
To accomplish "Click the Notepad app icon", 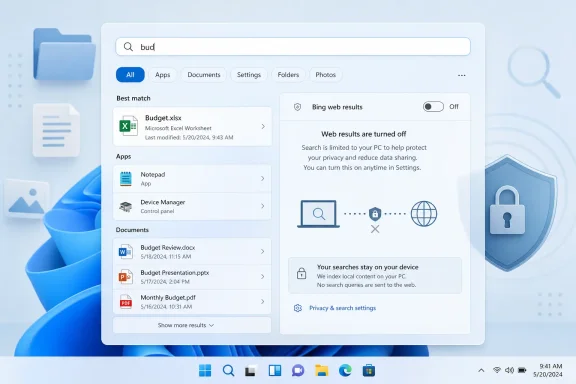I will tap(126, 179).
